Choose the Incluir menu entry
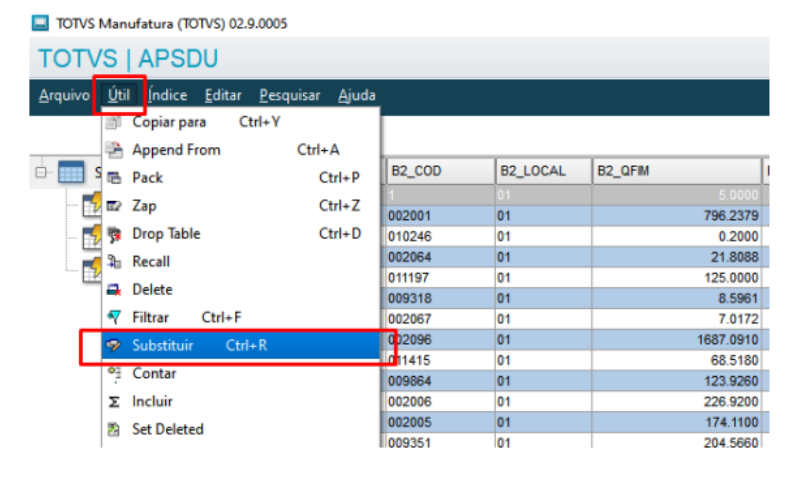This screenshot has width=798, height=479. point(241,402)
